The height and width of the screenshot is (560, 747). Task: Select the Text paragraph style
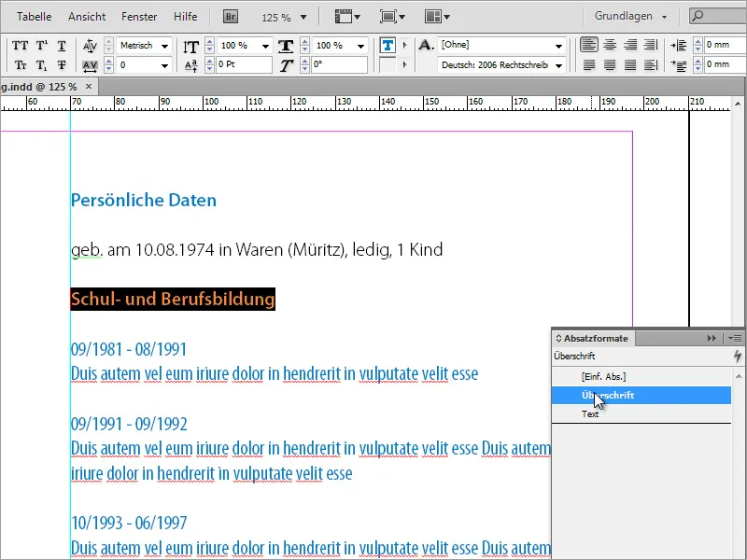[641, 413]
